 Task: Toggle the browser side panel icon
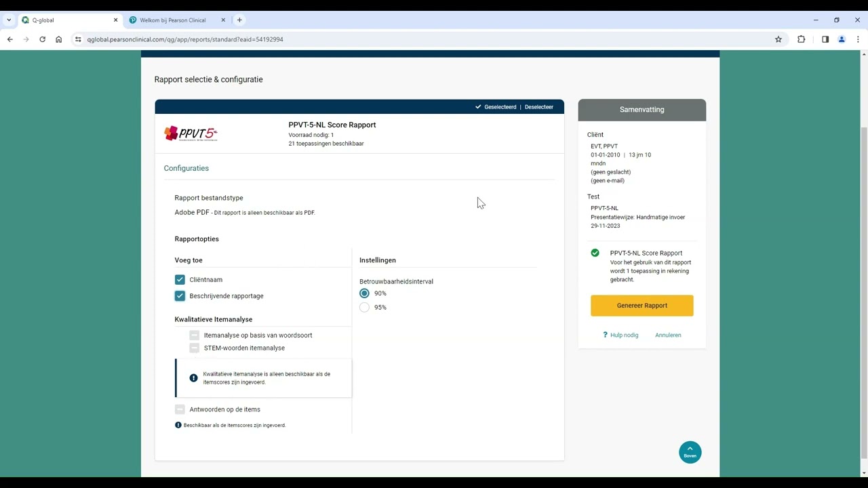(x=825, y=39)
